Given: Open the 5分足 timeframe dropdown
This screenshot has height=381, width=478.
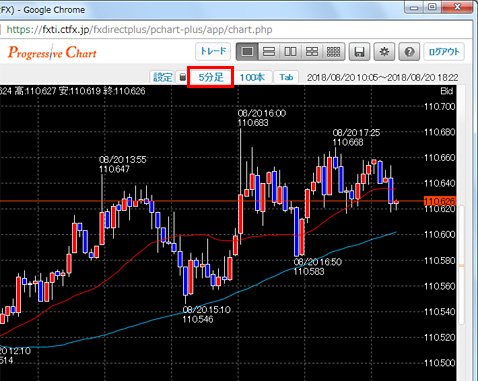Looking at the screenshot, I should (x=210, y=77).
